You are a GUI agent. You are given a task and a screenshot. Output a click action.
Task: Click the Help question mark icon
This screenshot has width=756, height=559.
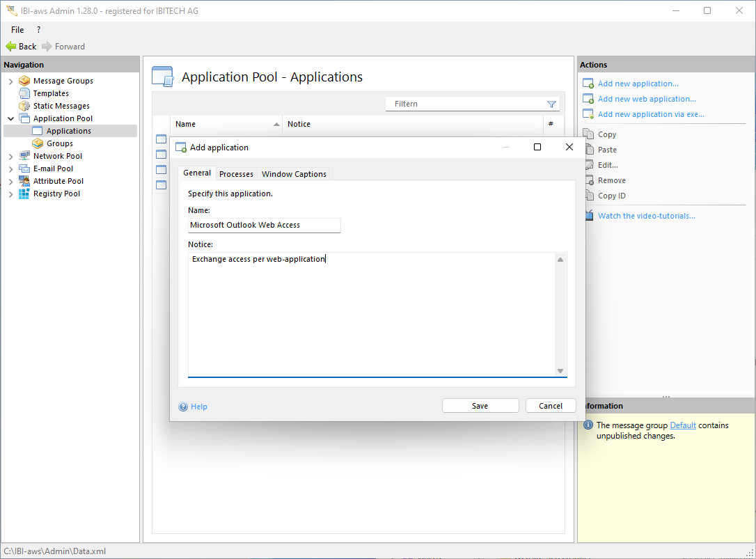click(x=183, y=407)
